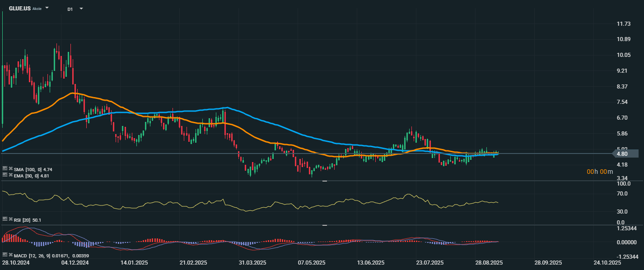This screenshot has height=270, width=644.
Task: Open the D1 timeframe dropdown arrow
Action: pos(81,9)
